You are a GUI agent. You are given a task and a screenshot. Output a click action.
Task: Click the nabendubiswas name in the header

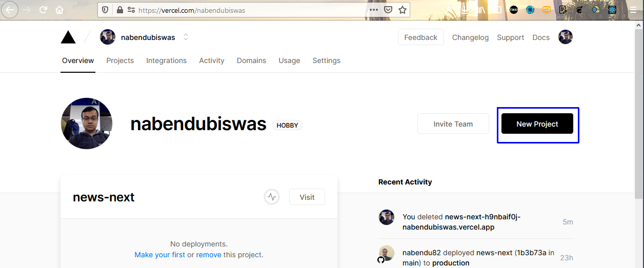[x=148, y=37]
